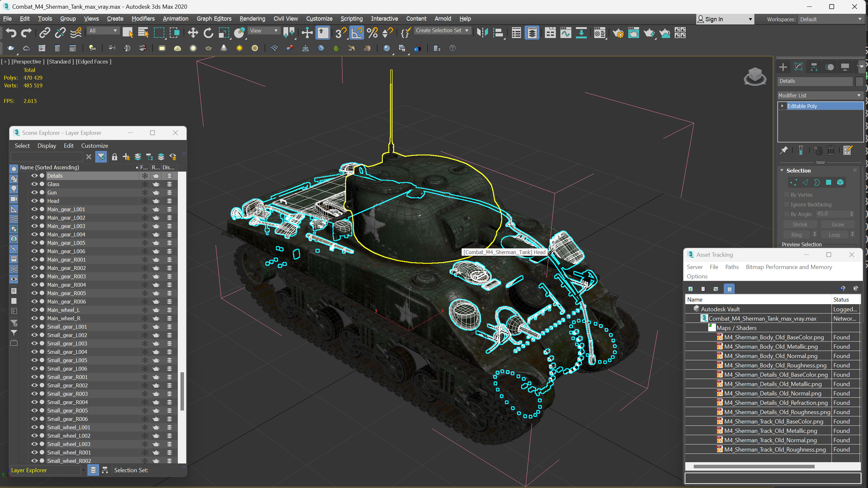Viewport: 868px width, 488px height.
Task: Open the Paths menu in Asset Tracking
Action: (732, 267)
